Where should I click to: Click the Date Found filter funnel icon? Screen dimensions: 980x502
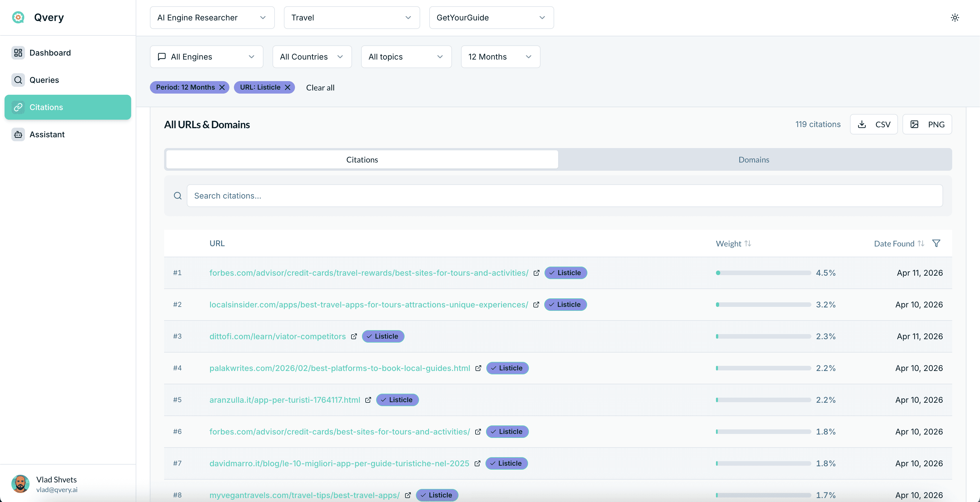tap(936, 243)
